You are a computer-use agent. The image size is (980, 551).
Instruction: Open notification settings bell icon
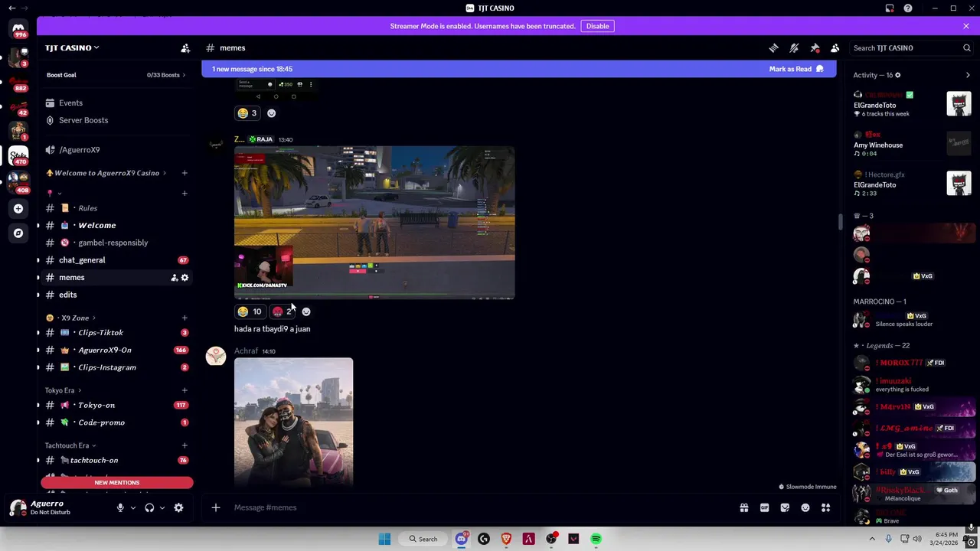coord(794,47)
